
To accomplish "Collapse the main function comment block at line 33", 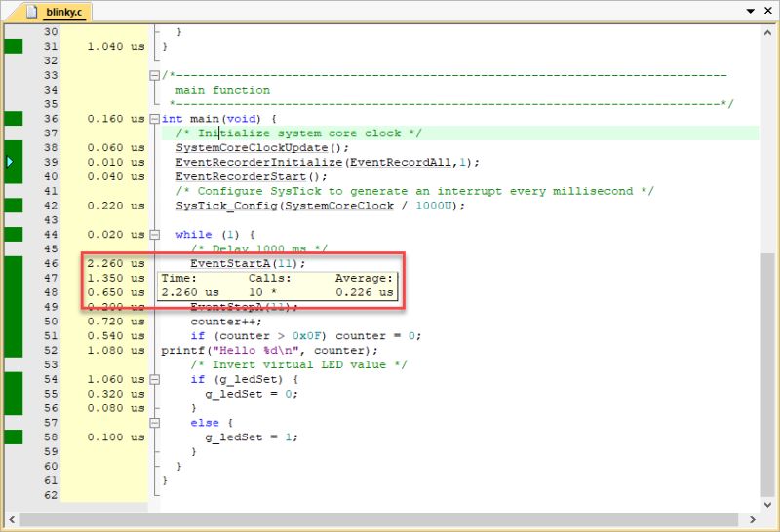I will click(x=155, y=76).
